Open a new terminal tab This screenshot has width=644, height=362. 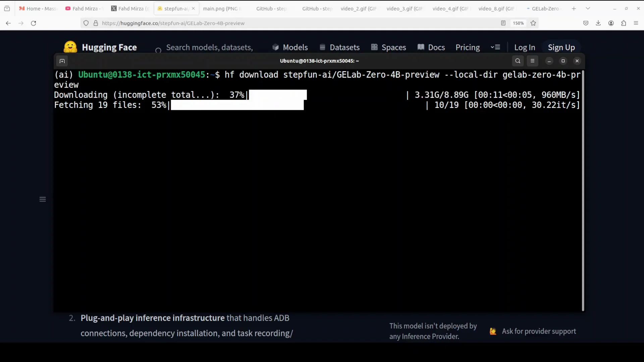pyautogui.click(x=62, y=61)
